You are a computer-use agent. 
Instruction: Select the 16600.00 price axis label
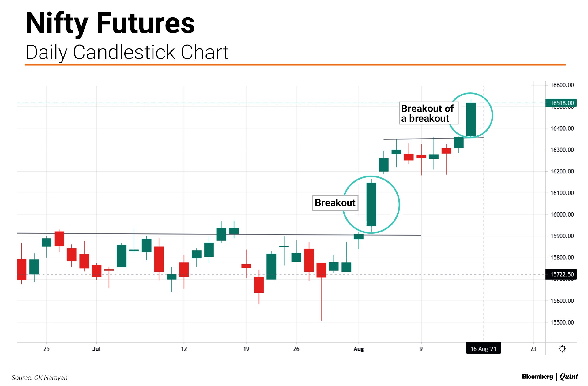562,85
